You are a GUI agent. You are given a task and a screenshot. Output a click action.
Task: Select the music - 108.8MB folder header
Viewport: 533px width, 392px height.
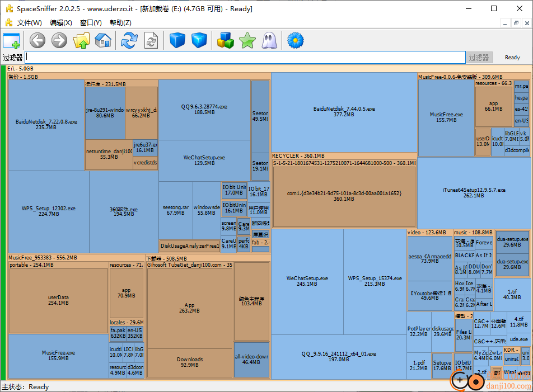pos(473,233)
